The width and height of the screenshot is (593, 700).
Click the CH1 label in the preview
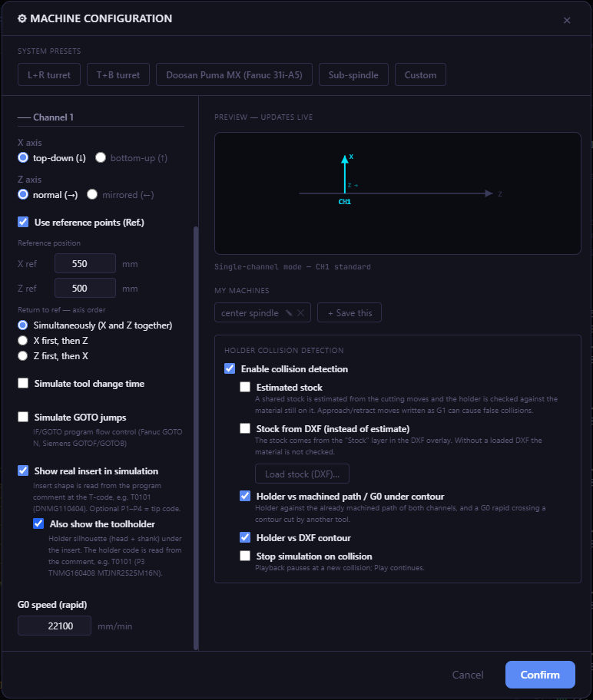click(x=345, y=202)
